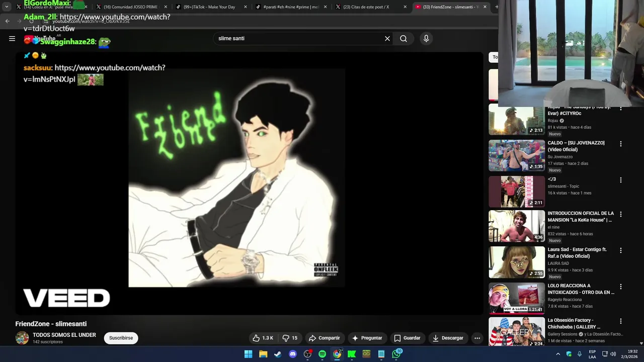This screenshot has height=362, width=644.
Task: Reload the page with refresh icon
Action: [x=31, y=21]
